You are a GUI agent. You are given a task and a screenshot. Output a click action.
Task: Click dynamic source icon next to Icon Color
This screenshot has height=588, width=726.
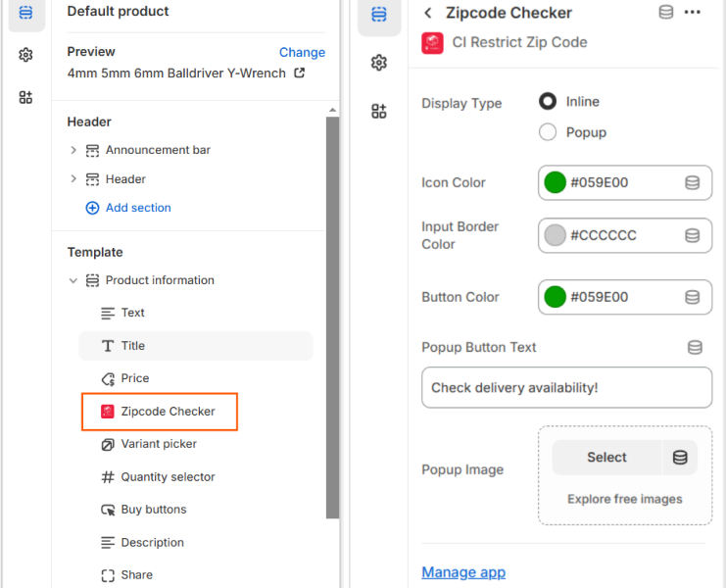(x=693, y=183)
